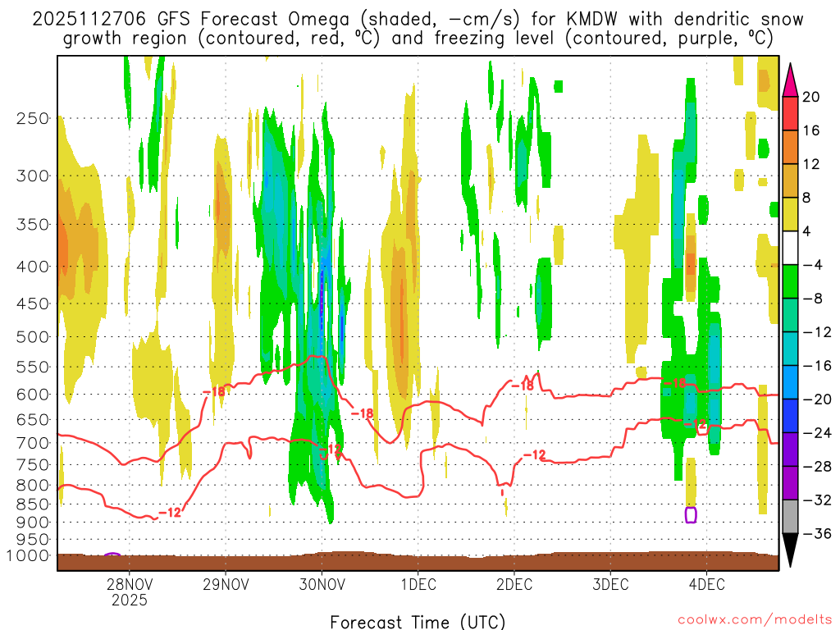This screenshot has width=840, height=630.
Task: Click the purple freezing level contour near 4DEC
Action: click(x=691, y=515)
